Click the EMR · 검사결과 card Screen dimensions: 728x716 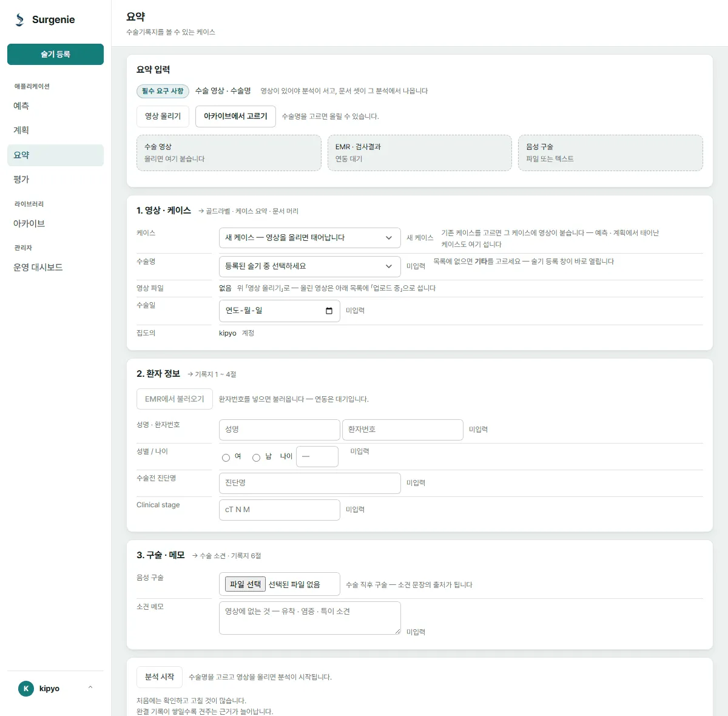(x=420, y=153)
